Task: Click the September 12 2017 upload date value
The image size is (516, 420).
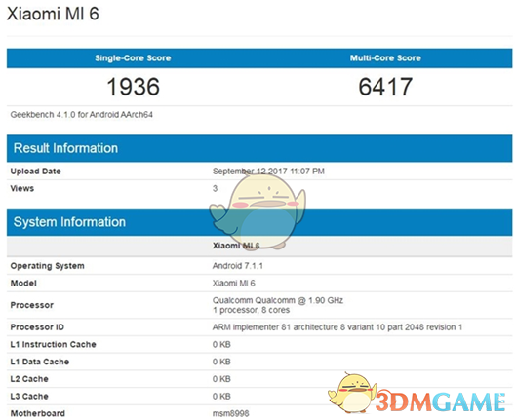Action: (268, 172)
